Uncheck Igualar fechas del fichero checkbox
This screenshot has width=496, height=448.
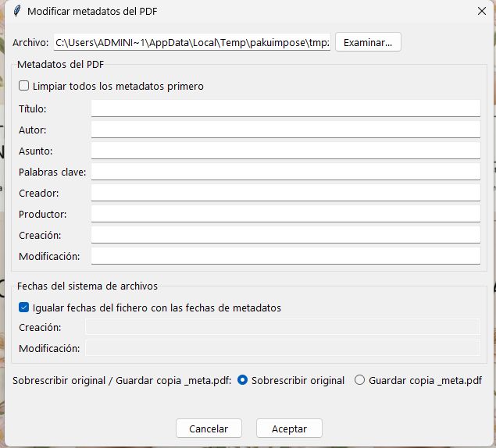[x=23, y=308]
